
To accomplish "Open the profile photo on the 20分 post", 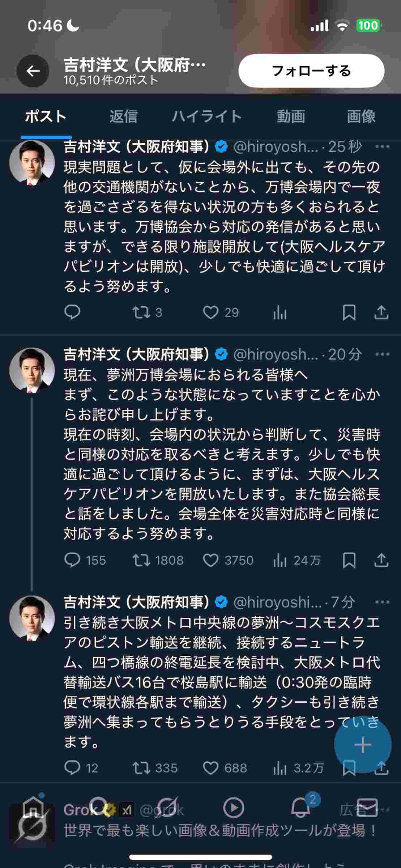I will [32, 370].
